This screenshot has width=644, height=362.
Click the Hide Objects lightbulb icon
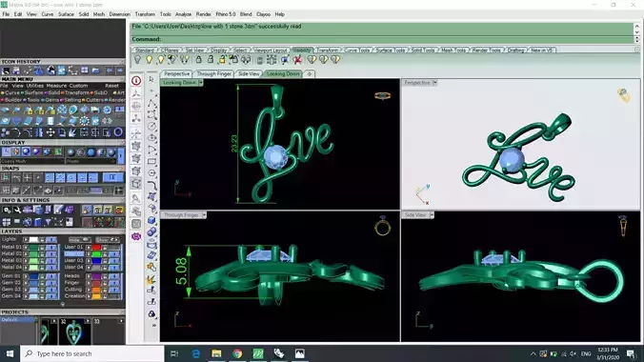pos(137,60)
